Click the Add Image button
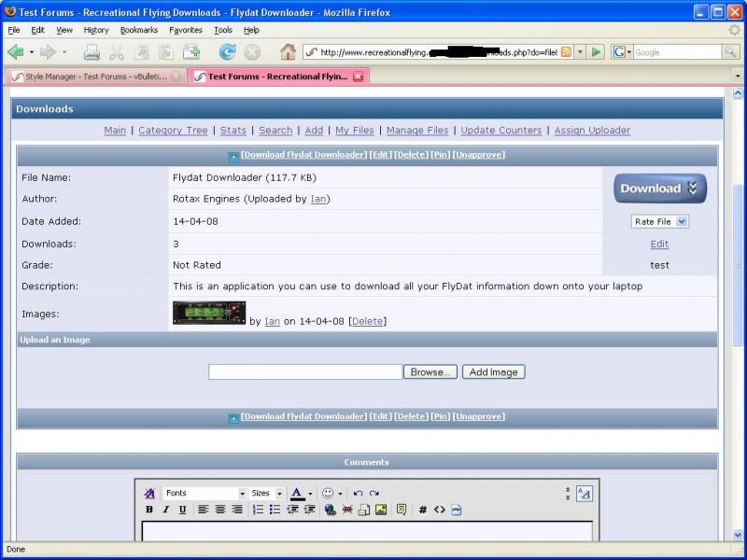 coord(494,371)
